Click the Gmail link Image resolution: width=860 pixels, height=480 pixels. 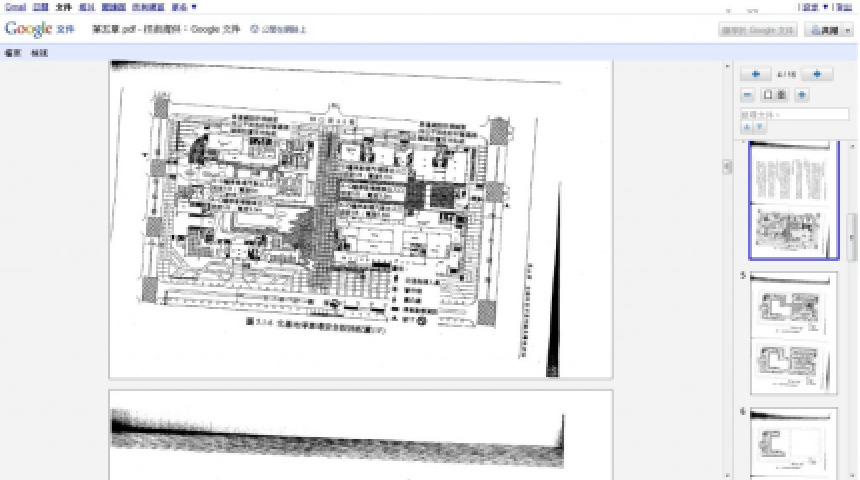tap(15, 6)
